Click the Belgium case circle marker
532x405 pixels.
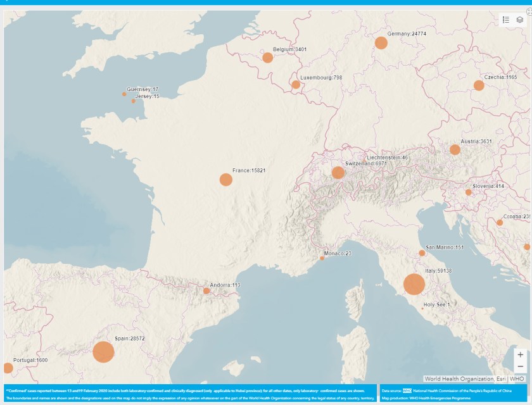(267, 58)
